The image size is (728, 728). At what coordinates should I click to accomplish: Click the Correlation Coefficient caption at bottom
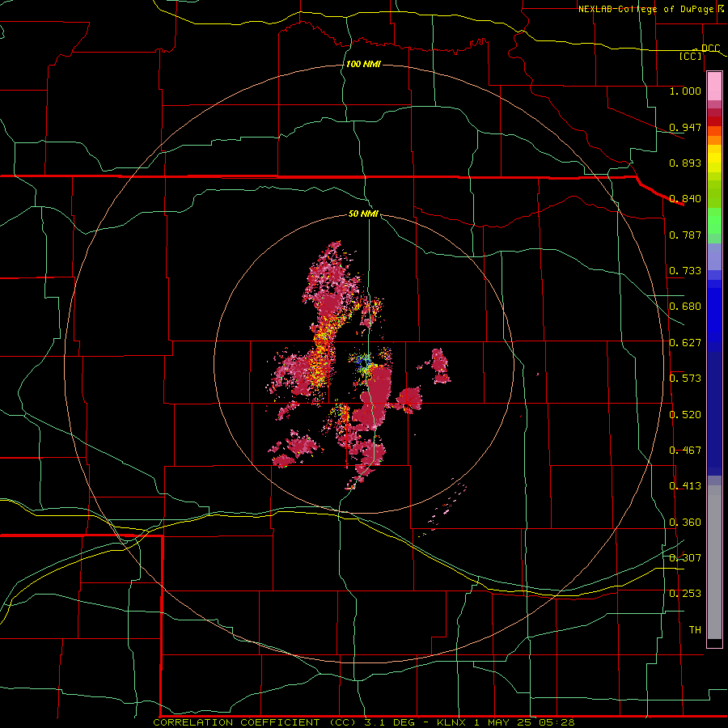[364, 722]
